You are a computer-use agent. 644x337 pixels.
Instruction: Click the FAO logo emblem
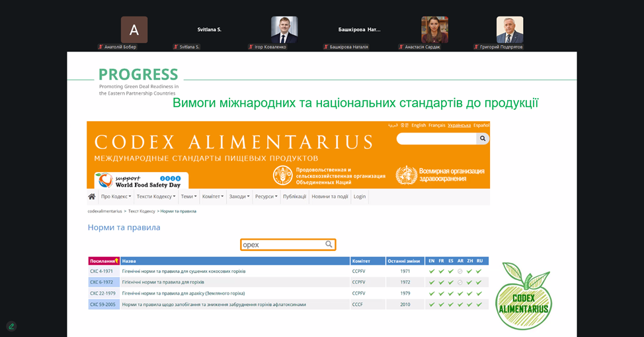pyautogui.click(x=282, y=175)
